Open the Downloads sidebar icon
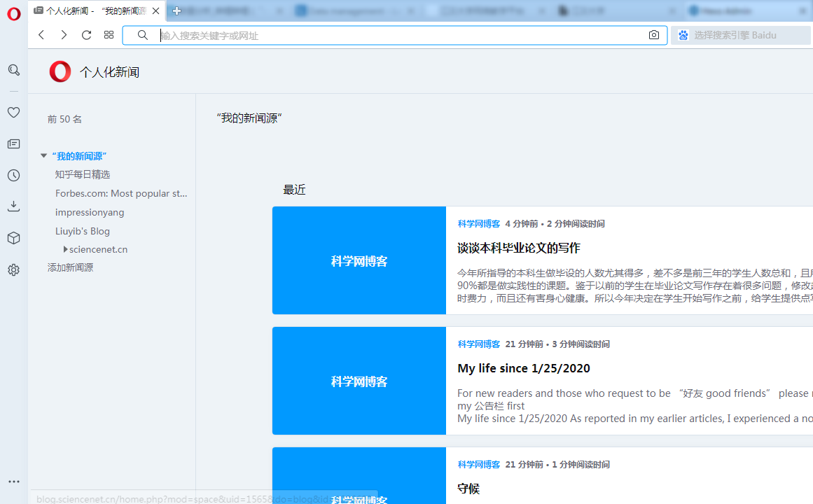This screenshot has width=813, height=504. pyautogui.click(x=13, y=206)
